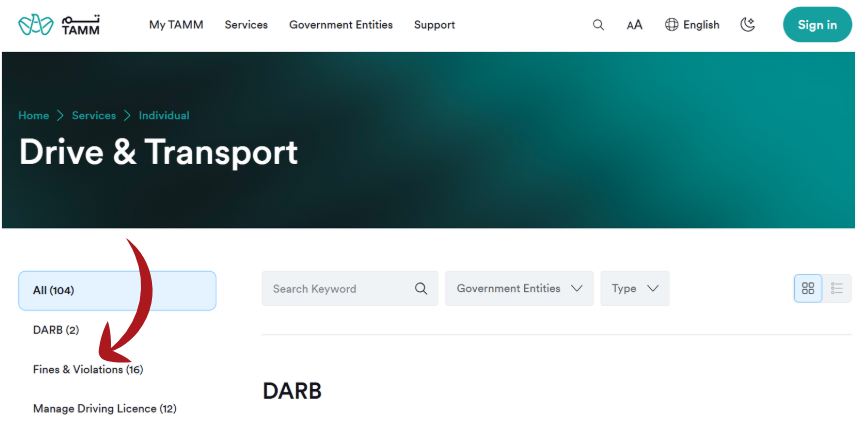Viewport: 856px width, 421px height.
Task: Select the Fines & Violations (16) category
Action: pos(88,370)
